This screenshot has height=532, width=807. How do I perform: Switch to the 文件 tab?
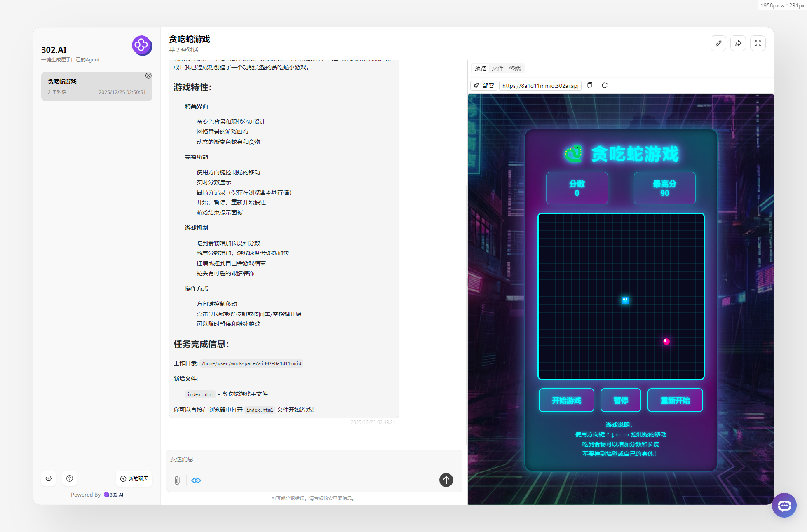(x=497, y=68)
